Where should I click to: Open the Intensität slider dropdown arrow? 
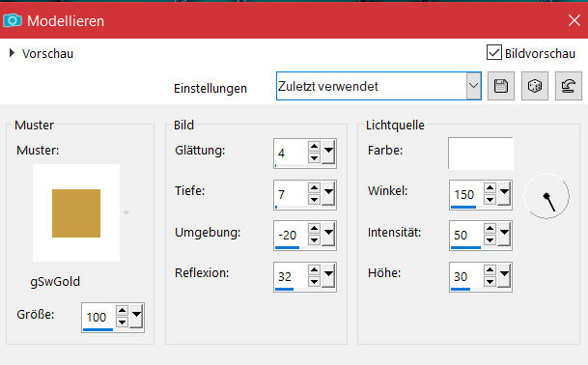pos(504,235)
